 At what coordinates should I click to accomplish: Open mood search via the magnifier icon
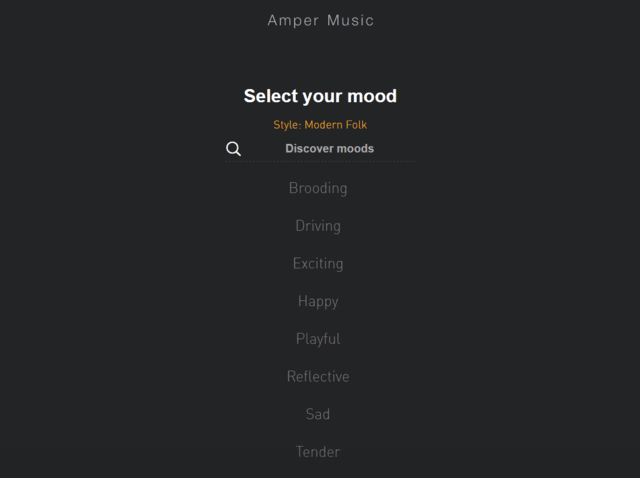(233, 149)
